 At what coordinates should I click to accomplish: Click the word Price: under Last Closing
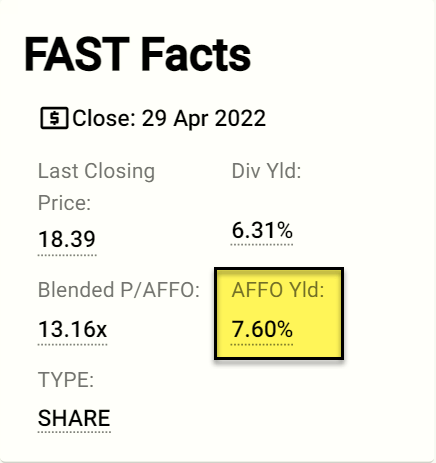click(64, 203)
